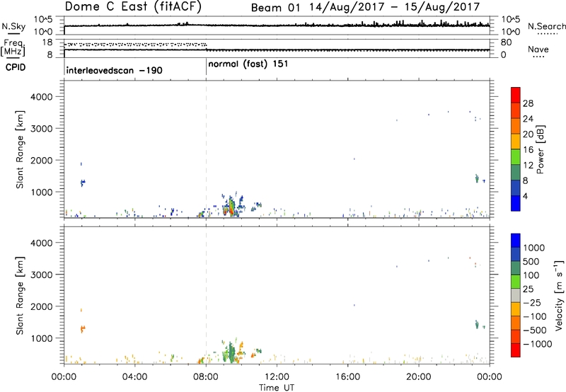Viewport: 566px width, 392px height.
Task: Click the light green 12-16 dB Power colorbar segment
Action: pyautogui.click(x=516, y=157)
